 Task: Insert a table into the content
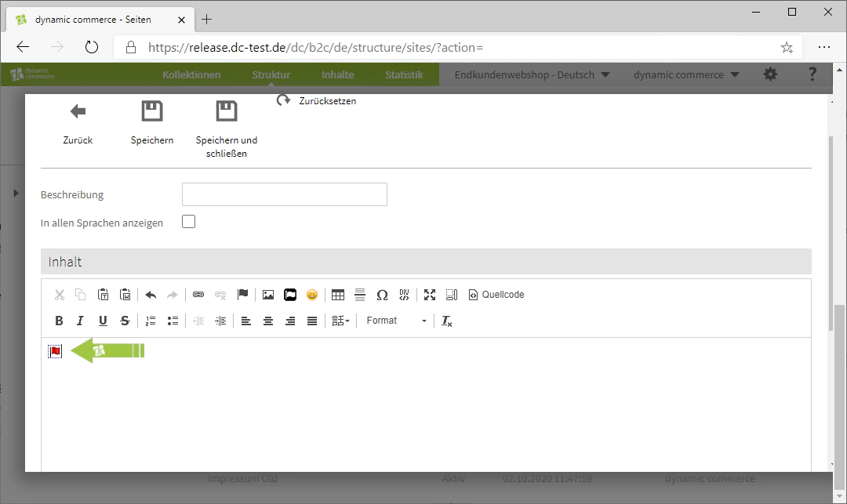[338, 295]
